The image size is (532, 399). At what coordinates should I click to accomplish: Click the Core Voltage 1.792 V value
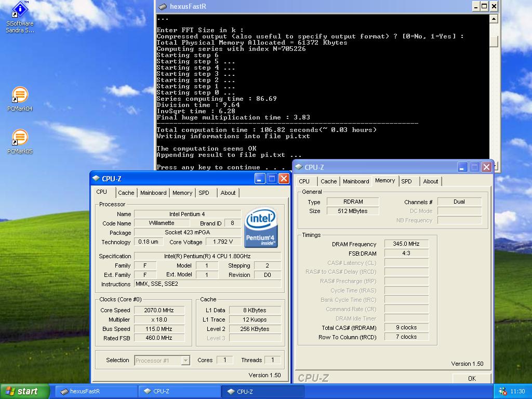223,242
